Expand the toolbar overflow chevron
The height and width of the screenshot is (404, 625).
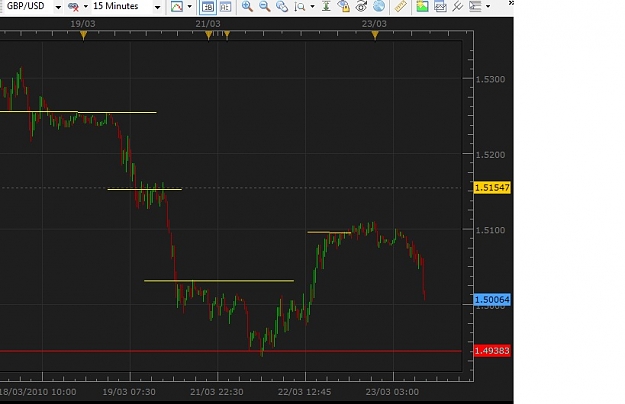[511, 3]
